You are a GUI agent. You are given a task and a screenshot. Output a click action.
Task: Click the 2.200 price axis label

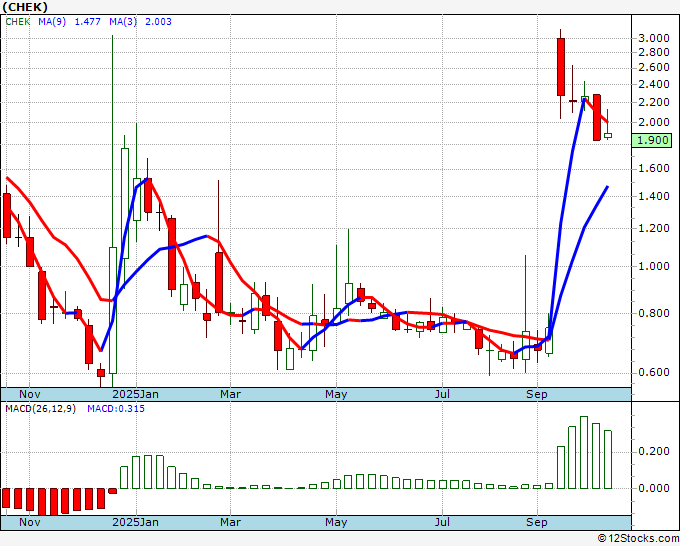click(654, 102)
